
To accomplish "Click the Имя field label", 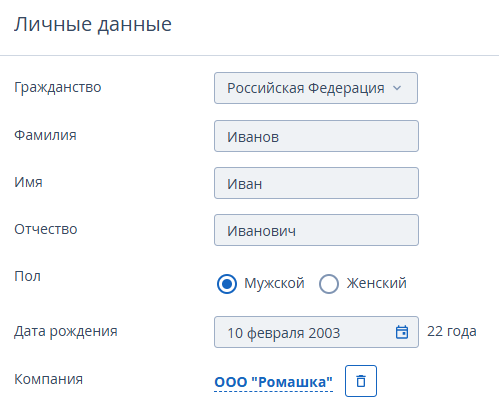I will (x=28, y=182).
